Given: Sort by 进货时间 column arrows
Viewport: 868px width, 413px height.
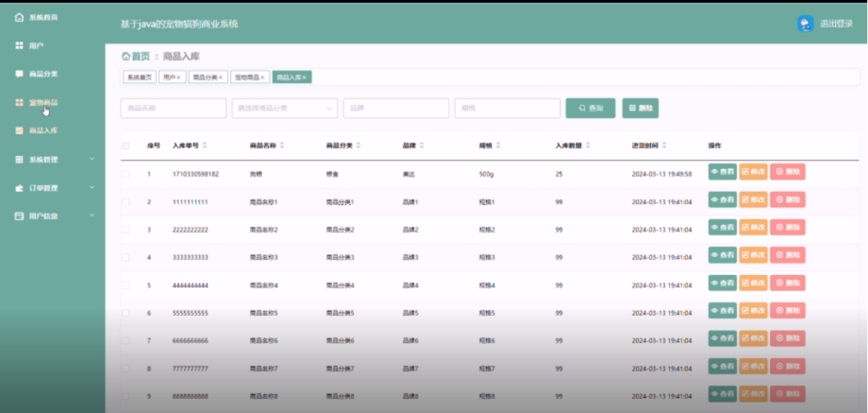Looking at the screenshot, I should [x=664, y=146].
